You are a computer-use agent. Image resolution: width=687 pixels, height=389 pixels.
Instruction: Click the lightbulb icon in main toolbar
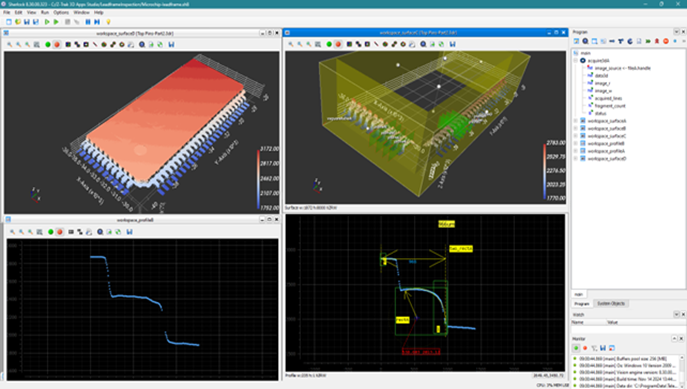pos(108,22)
